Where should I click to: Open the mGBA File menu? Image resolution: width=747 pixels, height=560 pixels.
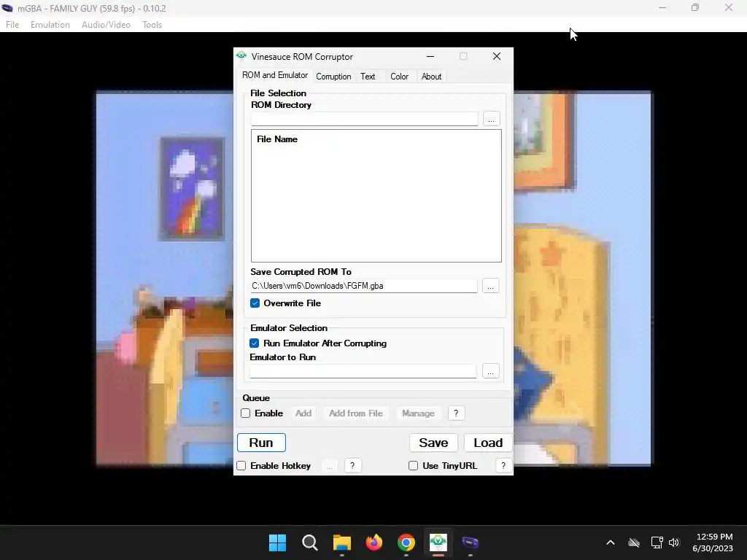click(x=12, y=25)
